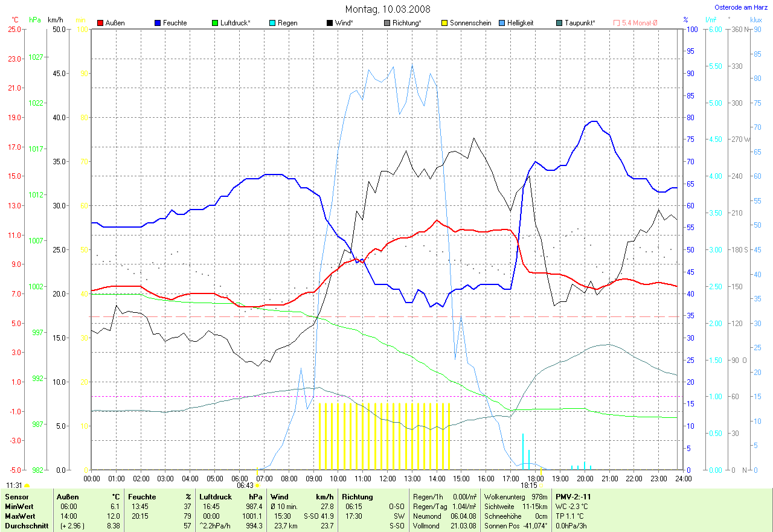The image size is (773, 532).
Task: Click the Richtung legend label
Action: 406,23
